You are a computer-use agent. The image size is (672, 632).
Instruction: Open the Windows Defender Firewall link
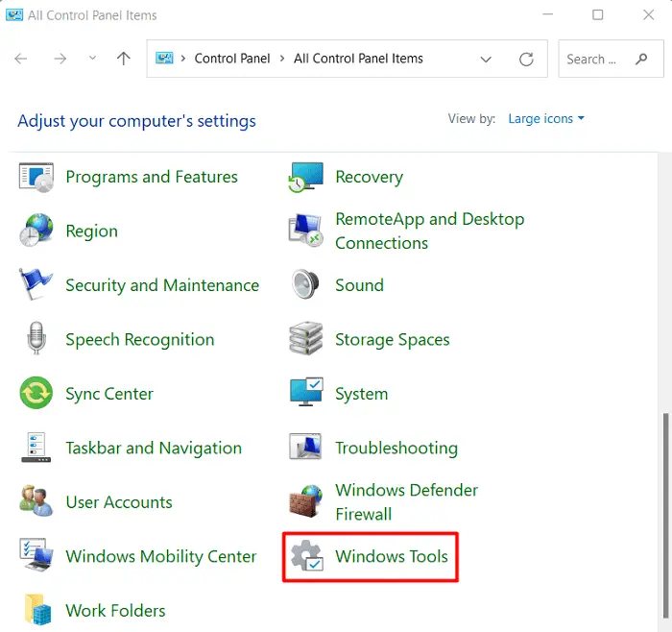coord(407,502)
